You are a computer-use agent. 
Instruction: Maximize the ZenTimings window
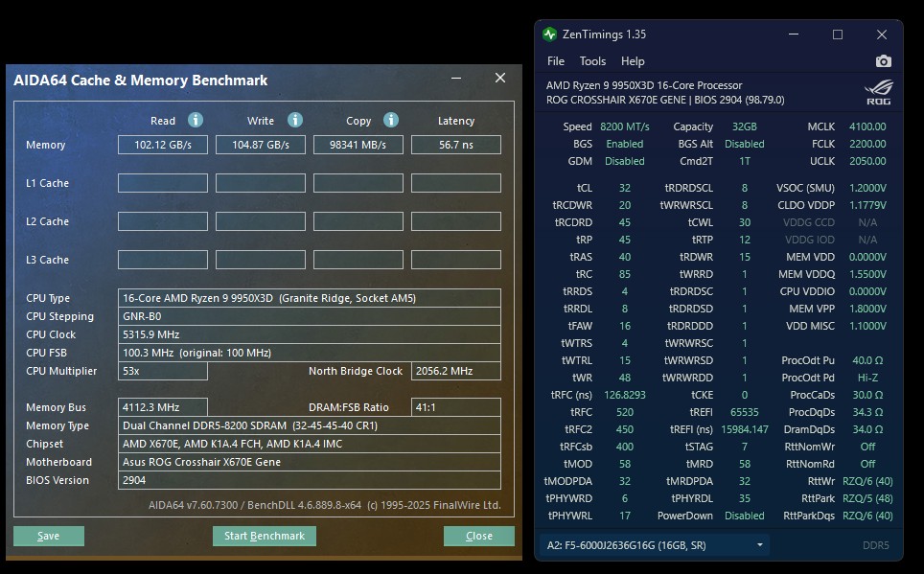pos(838,34)
